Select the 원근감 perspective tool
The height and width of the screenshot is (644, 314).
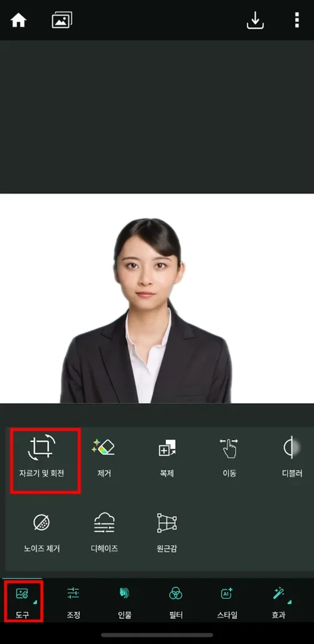167,532
